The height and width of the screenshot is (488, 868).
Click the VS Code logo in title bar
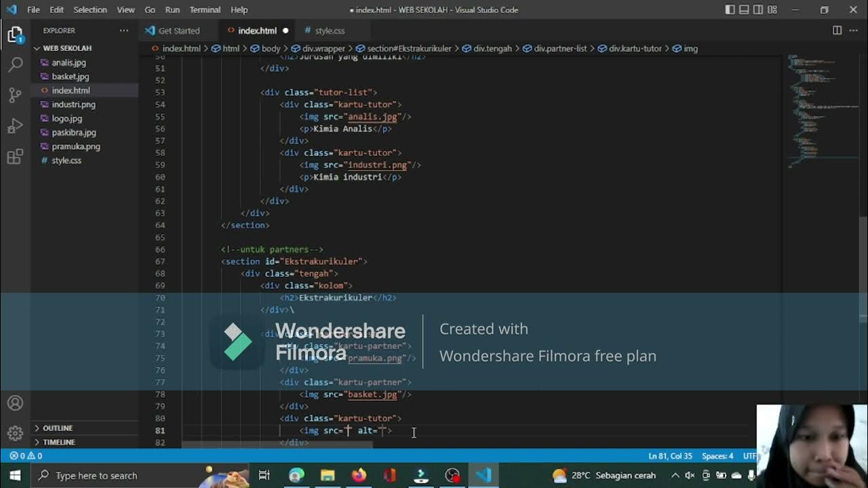(x=11, y=9)
